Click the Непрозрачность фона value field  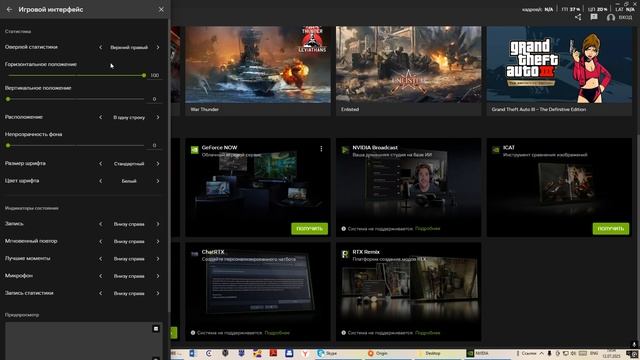tap(154, 145)
